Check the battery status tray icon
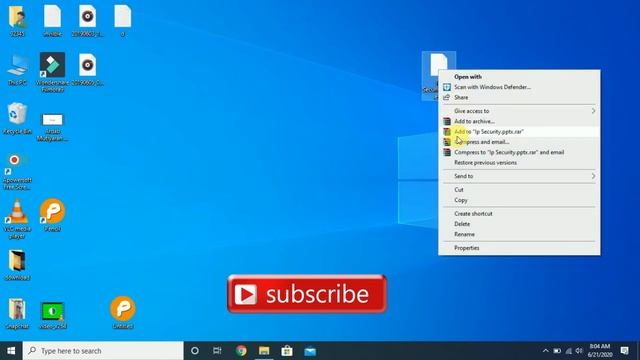 pyautogui.click(x=557, y=351)
